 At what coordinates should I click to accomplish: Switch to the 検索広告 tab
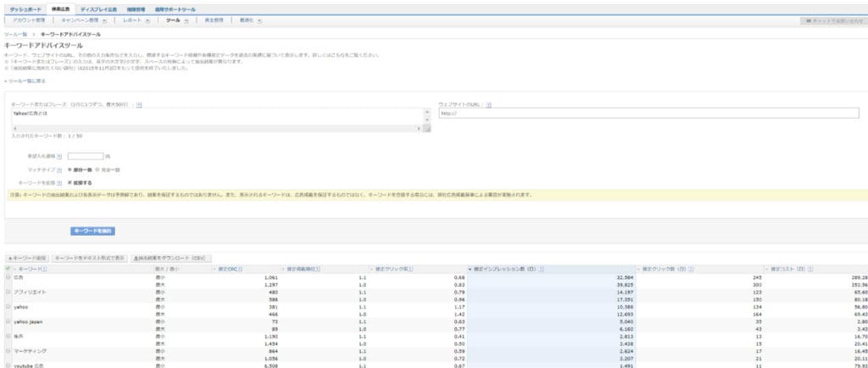point(61,9)
